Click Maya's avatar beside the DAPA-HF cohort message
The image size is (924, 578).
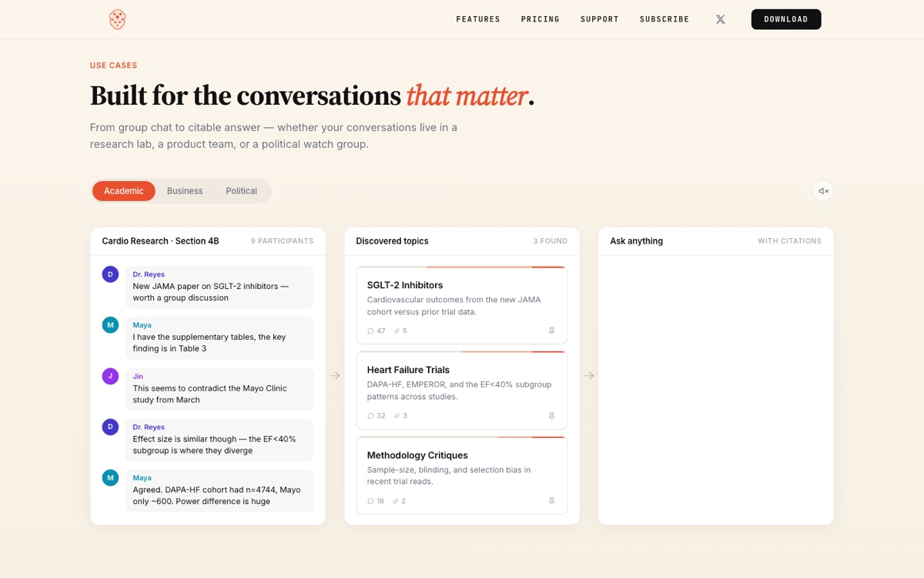(110, 478)
